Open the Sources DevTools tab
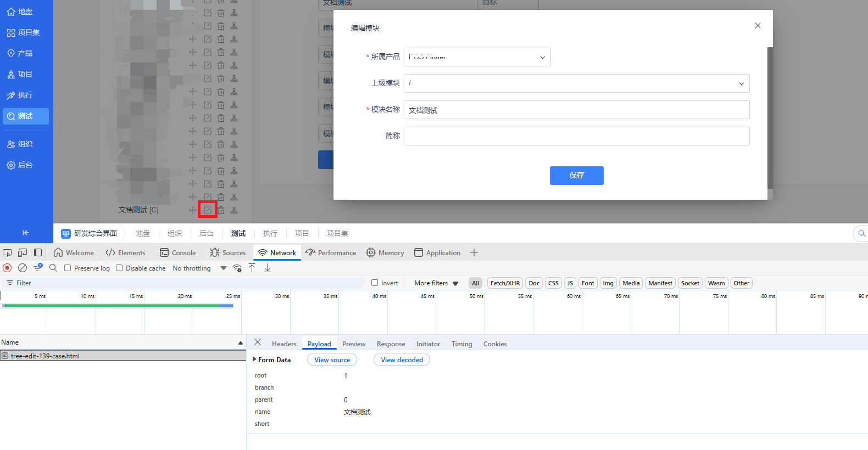868x450 pixels. click(227, 252)
